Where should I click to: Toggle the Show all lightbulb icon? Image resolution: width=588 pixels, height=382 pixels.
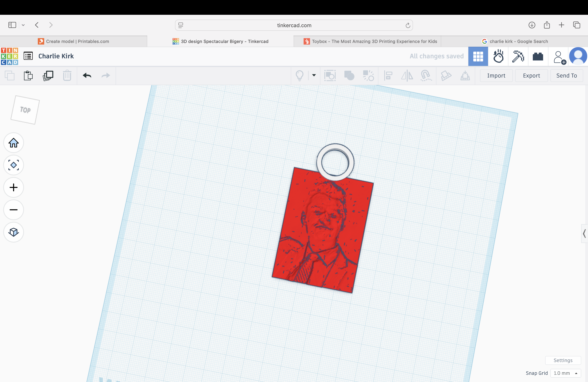point(299,76)
